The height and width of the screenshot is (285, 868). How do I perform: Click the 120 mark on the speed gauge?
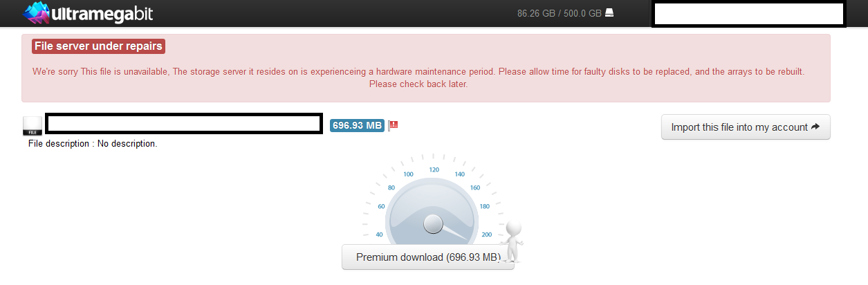click(434, 169)
